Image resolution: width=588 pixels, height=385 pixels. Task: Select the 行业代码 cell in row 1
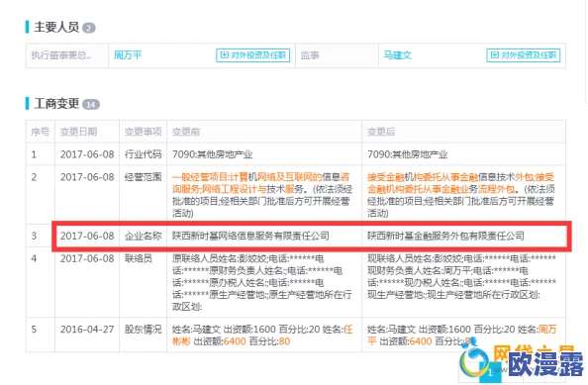pyautogui.click(x=143, y=154)
